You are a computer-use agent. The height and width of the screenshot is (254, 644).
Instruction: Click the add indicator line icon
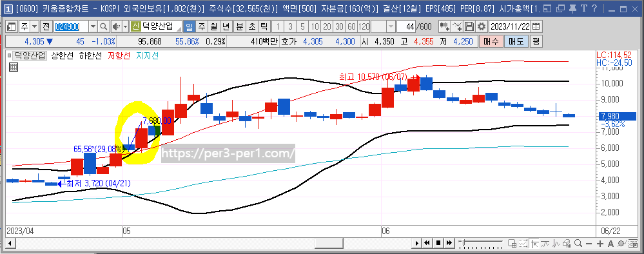[x=457, y=26]
